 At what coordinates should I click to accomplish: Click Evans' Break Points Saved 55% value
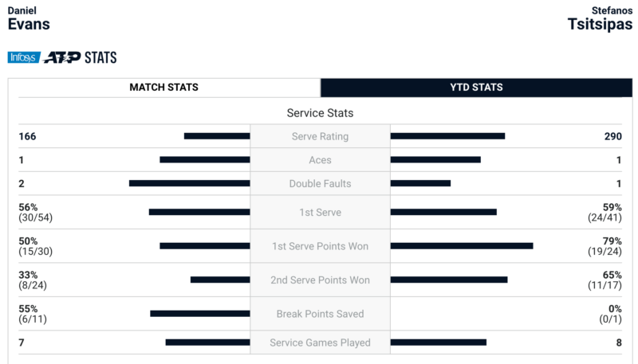pyautogui.click(x=28, y=309)
